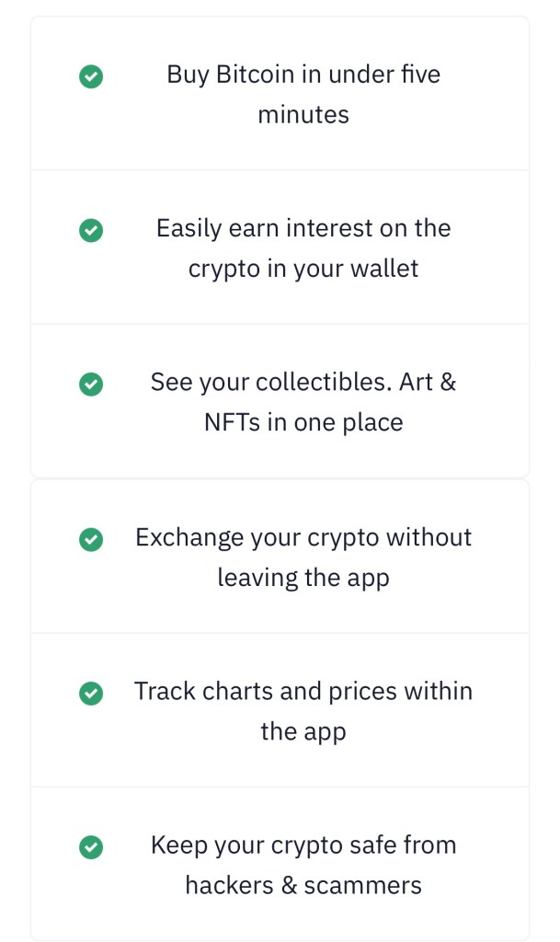Click 'See your collectibles. Art & NFTs' text
This screenshot has height=942, width=560.
(303, 402)
